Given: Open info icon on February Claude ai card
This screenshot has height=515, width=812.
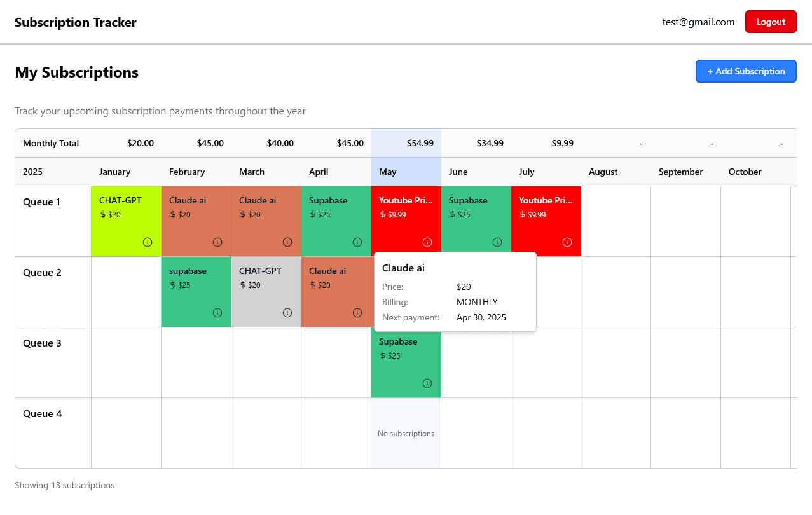Looking at the screenshot, I should pyautogui.click(x=217, y=242).
